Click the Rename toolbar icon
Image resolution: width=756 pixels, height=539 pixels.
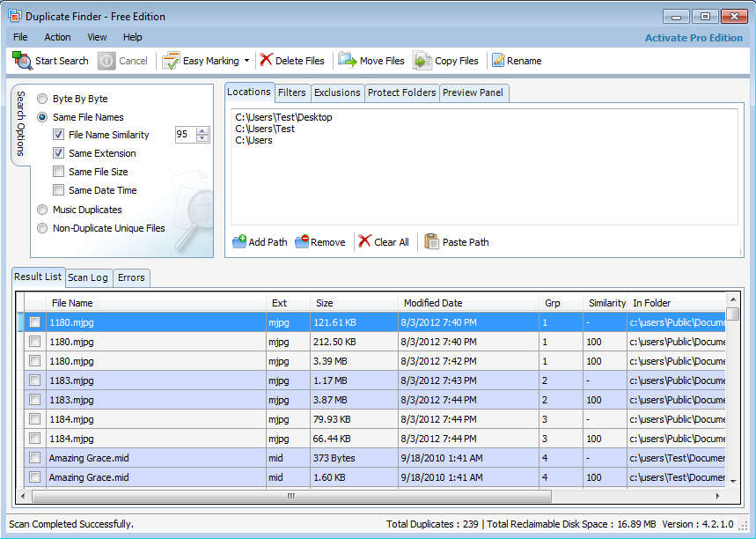click(498, 61)
